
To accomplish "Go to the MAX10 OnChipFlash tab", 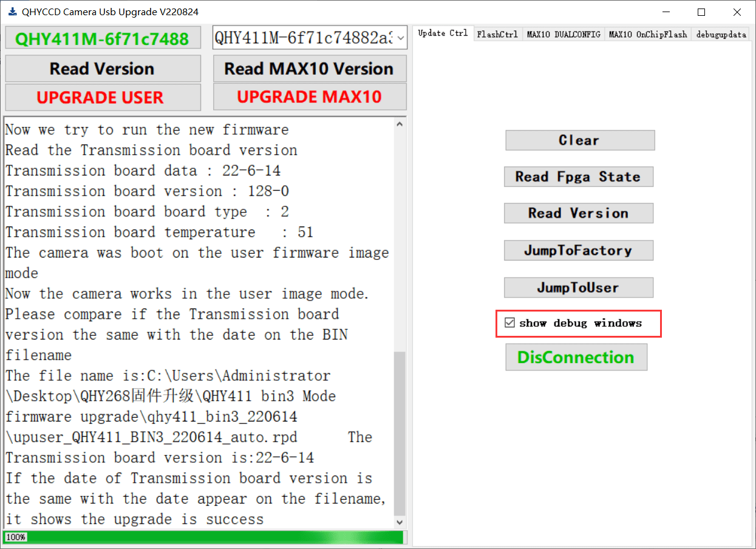I will (x=648, y=35).
